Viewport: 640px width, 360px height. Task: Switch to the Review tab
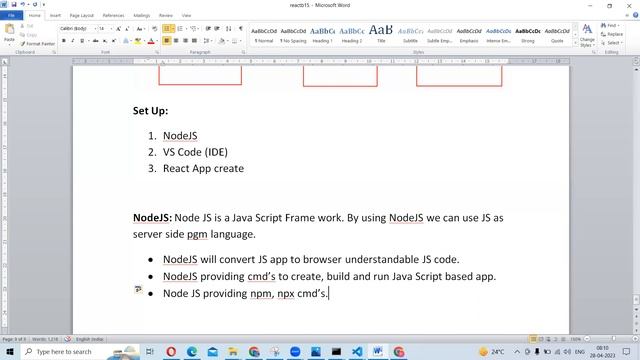[165, 16]
